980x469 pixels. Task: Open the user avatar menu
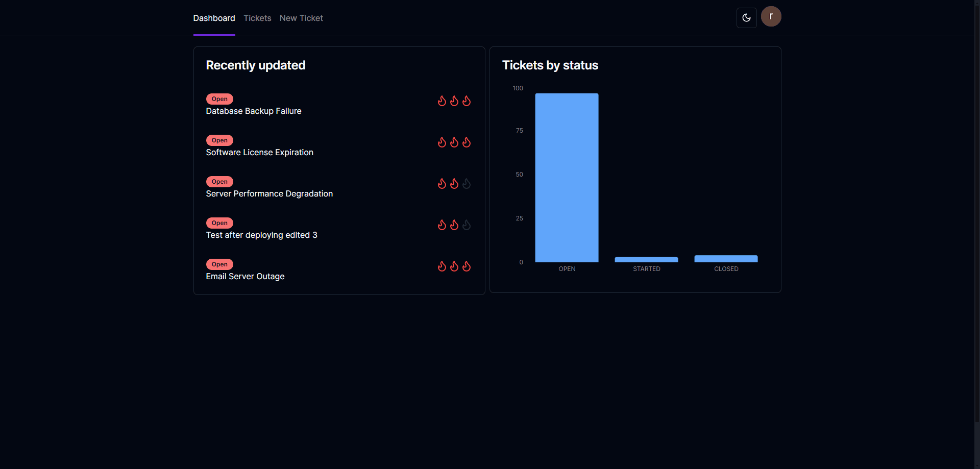click(771, 16)
